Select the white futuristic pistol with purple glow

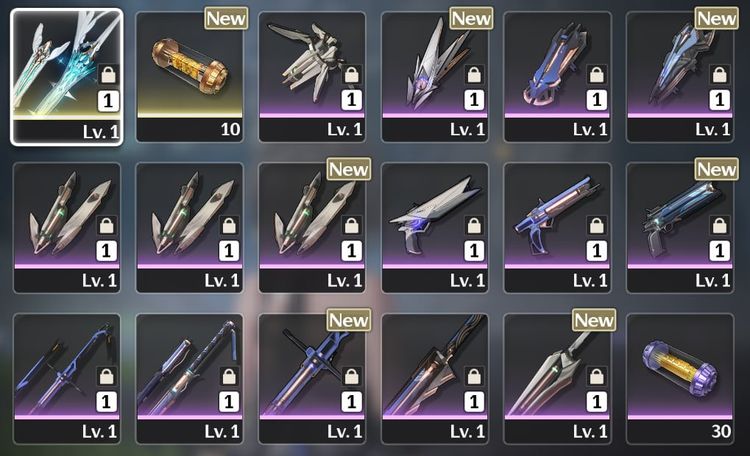pyautogui.click(x=435, y=228)
